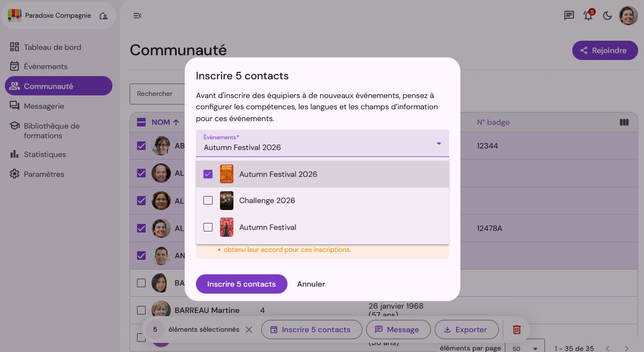Viewport: 644px width, 352px height.
Task: Check the Challenge 2026 option
Action: 208,200
